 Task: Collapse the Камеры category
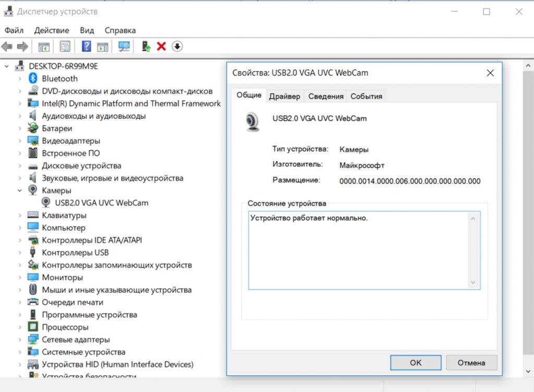(20, 191)
